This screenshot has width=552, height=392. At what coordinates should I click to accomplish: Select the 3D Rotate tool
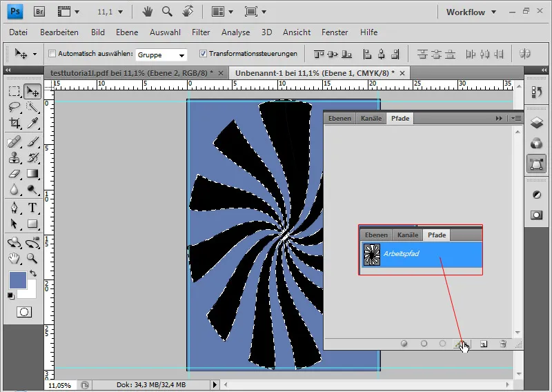(14, 243)
